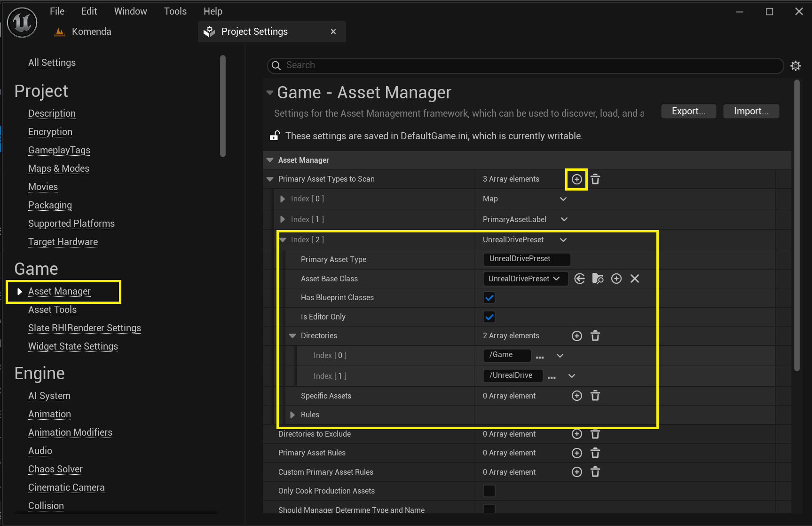
Task: Create new class for Asset Base Class
Action: [x=616, y=279]
